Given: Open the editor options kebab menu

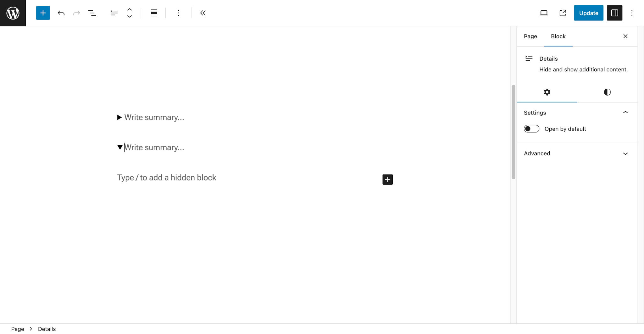Looking at the screenshot, I should 632,13.
